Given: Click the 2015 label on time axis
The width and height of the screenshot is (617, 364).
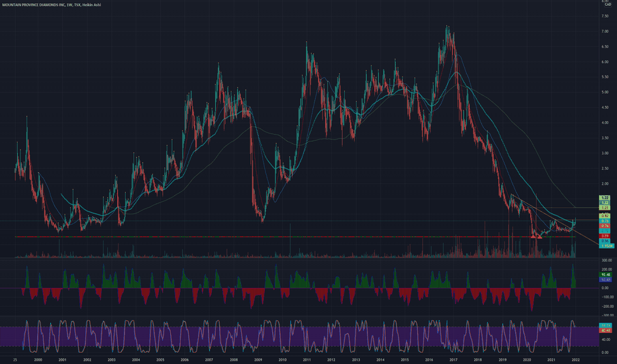Looking at the screenshot, I should (x=404, y=359).
